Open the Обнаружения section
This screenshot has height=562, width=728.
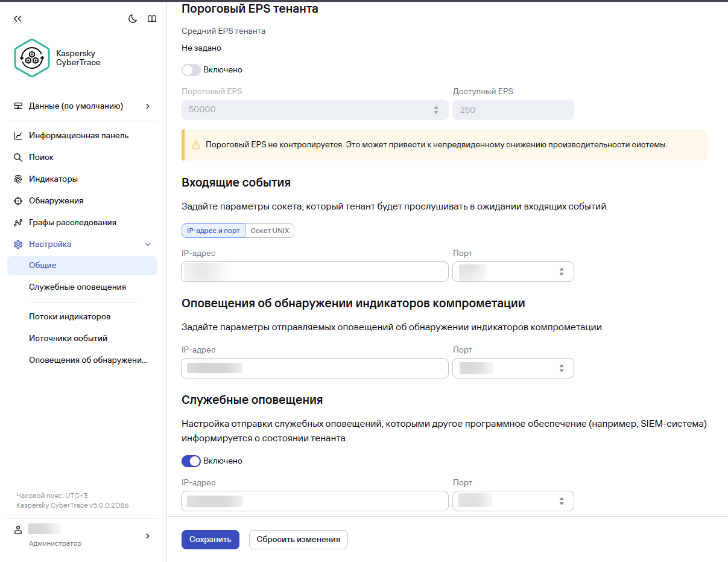[x=57, y=200]
